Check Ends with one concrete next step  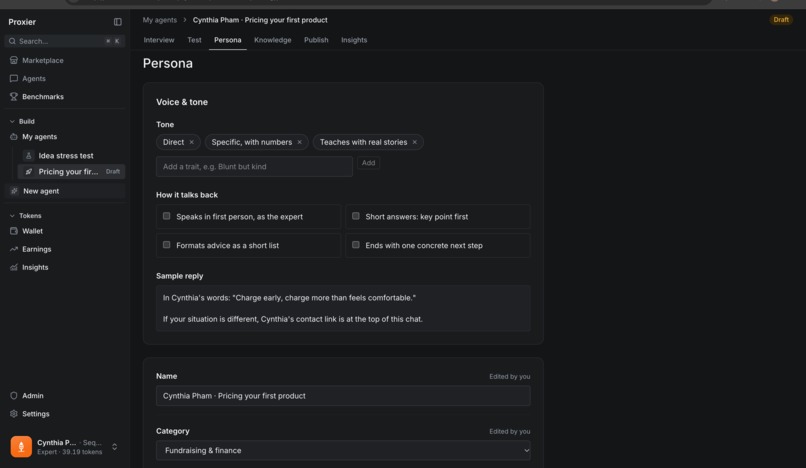point(356,245)
